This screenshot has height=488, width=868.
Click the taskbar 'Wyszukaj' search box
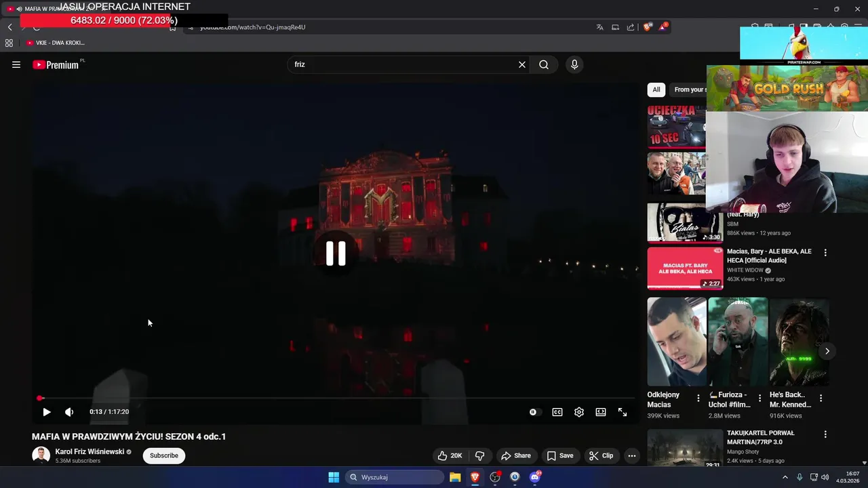(x=395, y=477)
